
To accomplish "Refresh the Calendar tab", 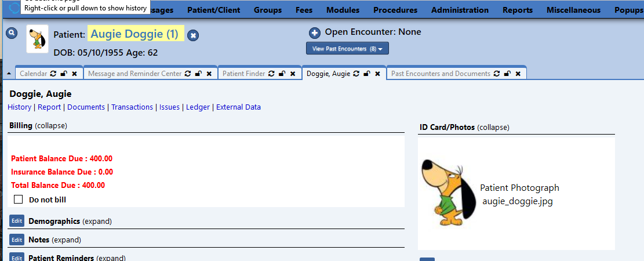I will [x=53, y=74].
